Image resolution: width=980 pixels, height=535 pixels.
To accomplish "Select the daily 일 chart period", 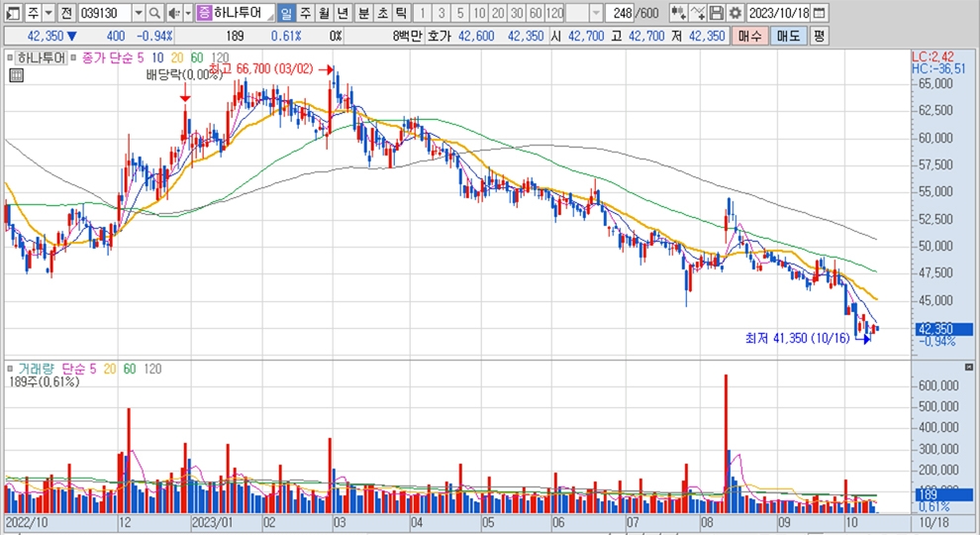I will click(x=286, y=13).
